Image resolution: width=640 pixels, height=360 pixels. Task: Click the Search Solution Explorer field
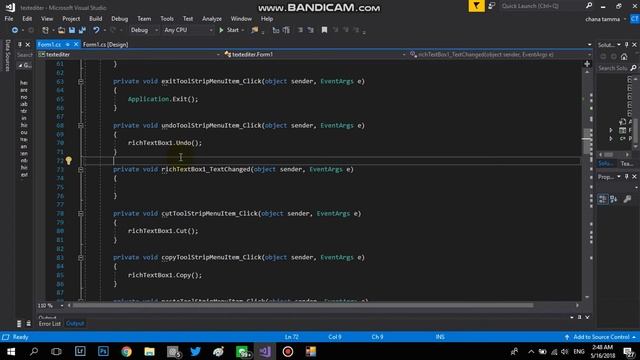coord(613,68)
